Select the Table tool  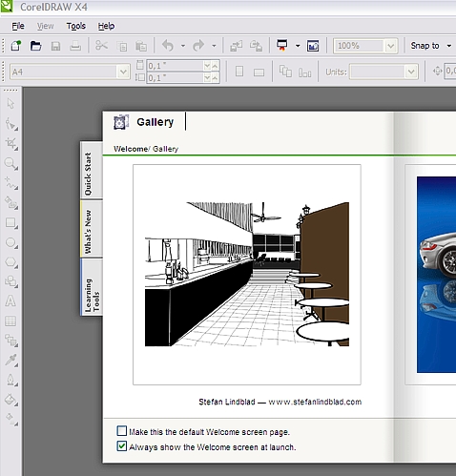[10, 321]
